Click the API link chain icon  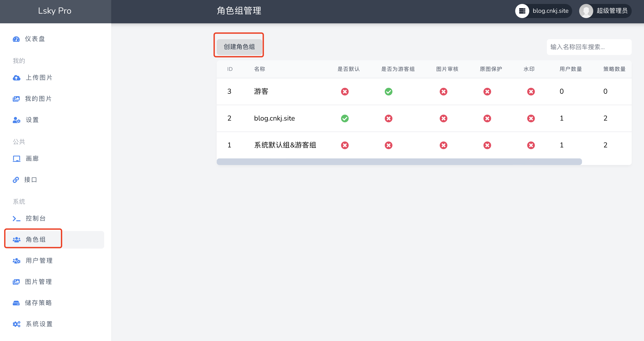coord(16,180)
